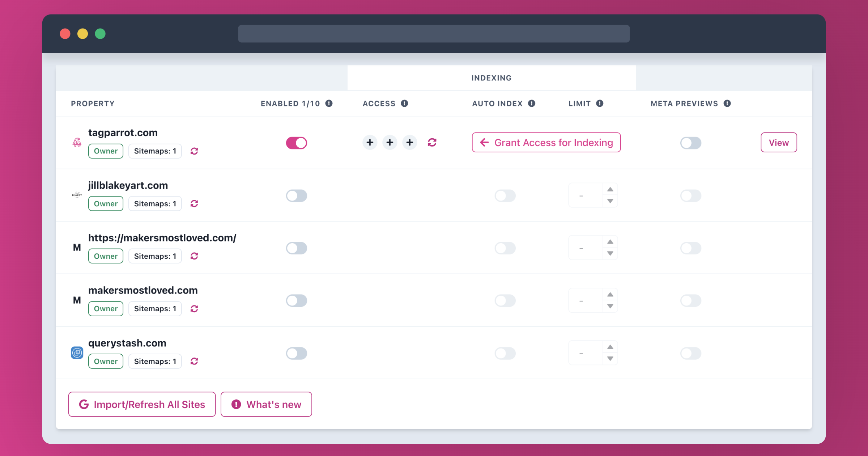The width and height of the screenshot is (868, 456).
Task: Click the refresh icon for makersmostloved.com
Action: coord(194,308)
